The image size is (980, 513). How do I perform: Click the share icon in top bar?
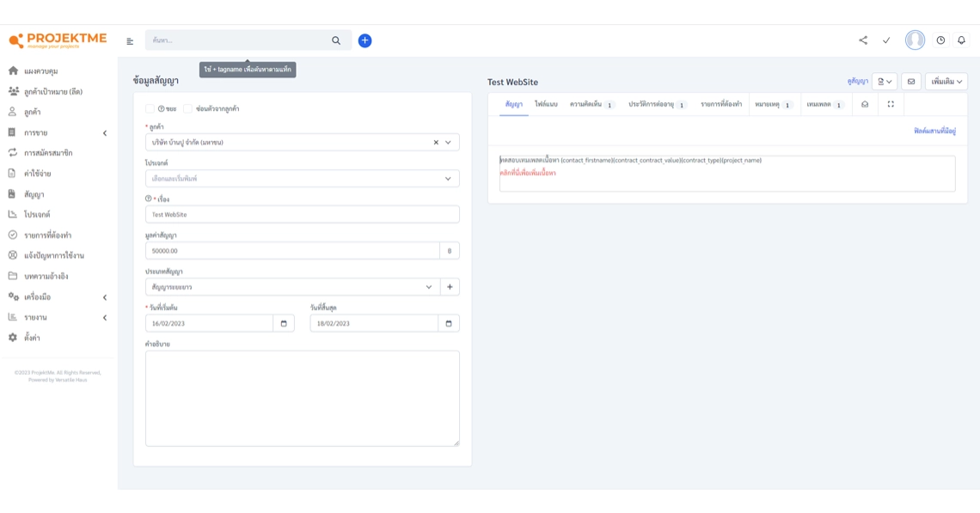coord(863,40)
